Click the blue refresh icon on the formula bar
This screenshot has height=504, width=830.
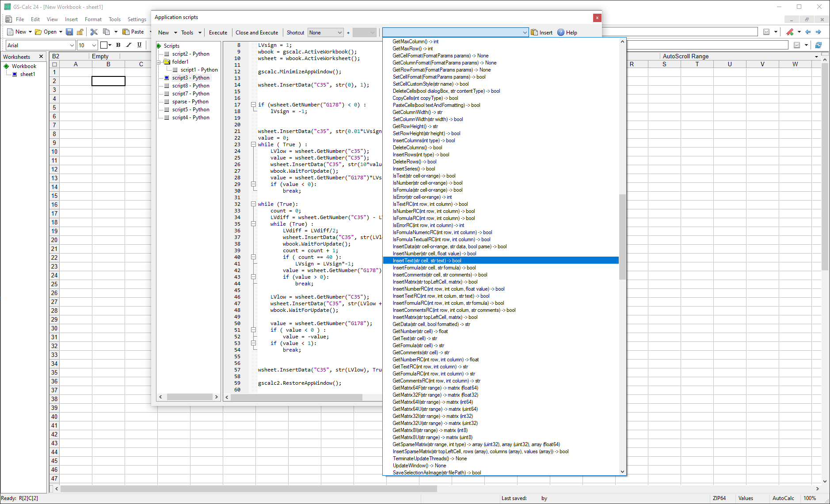click(x=819, y=45)
